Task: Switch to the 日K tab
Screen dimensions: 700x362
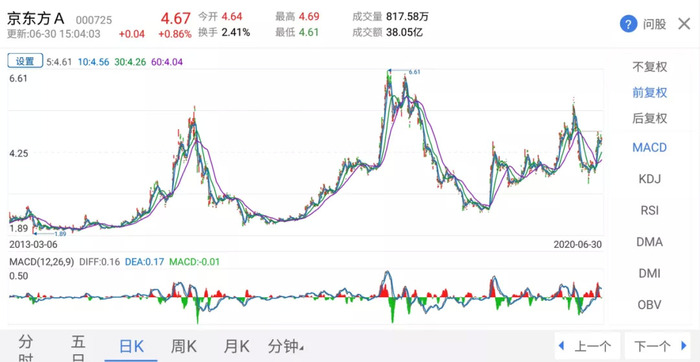Action: coord(131,346)
